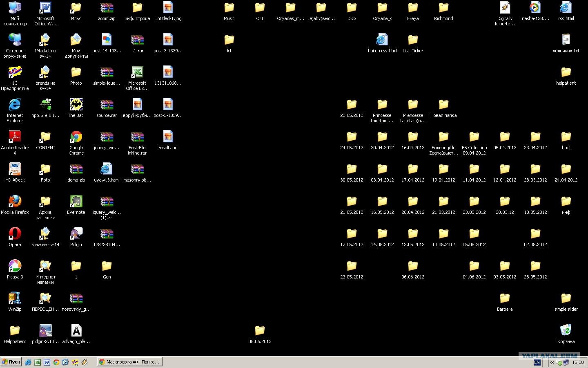The image size is (588, 368).
Task: Launch Pidgin messenger shortcut
Action: (76, 237)
